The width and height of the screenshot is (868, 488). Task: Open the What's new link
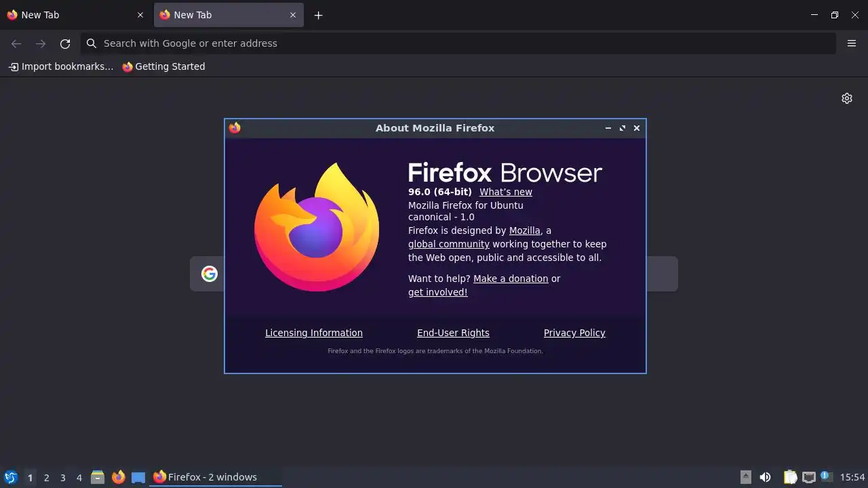(x=506, y=192)
